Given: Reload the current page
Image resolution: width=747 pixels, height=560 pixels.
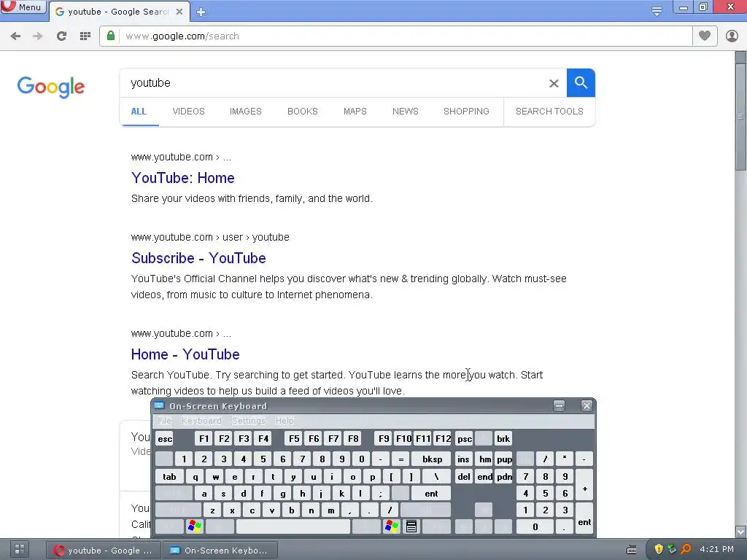Looking at the screenshot, I should click(x=61, y=36).
